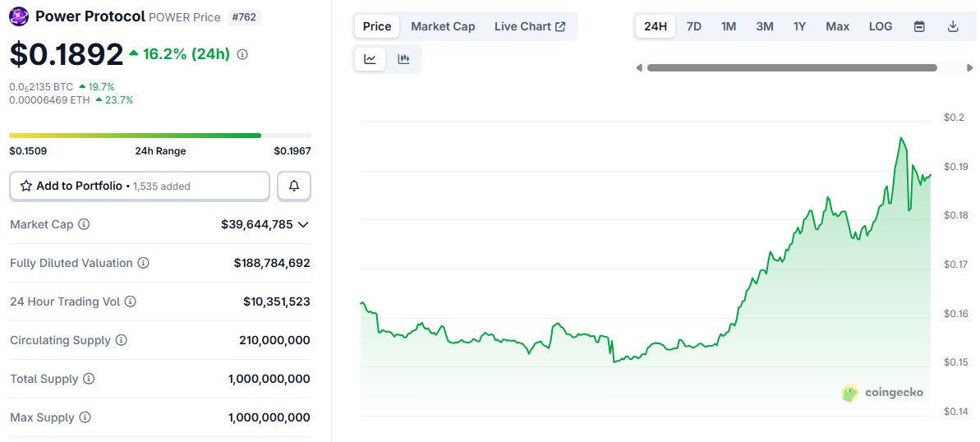Screen dimensions: 980x442
Task: Toggle the LOG scale option
Action: point(881,26)
